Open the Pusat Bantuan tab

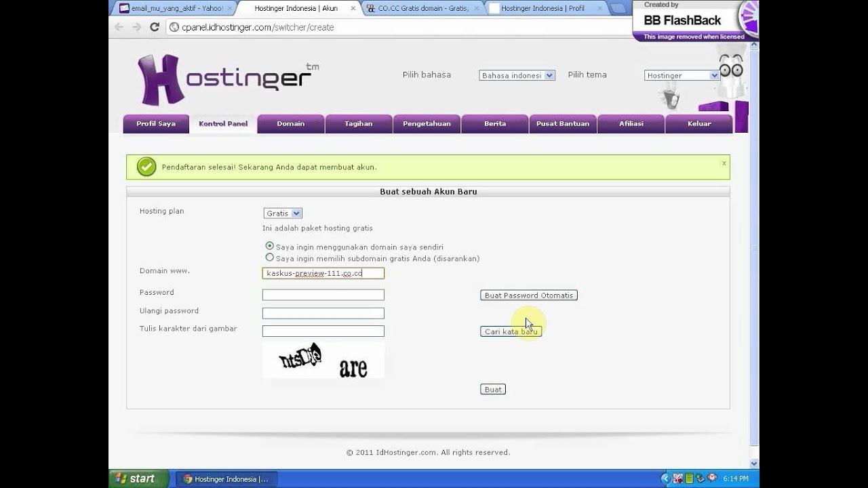[563, 124]
